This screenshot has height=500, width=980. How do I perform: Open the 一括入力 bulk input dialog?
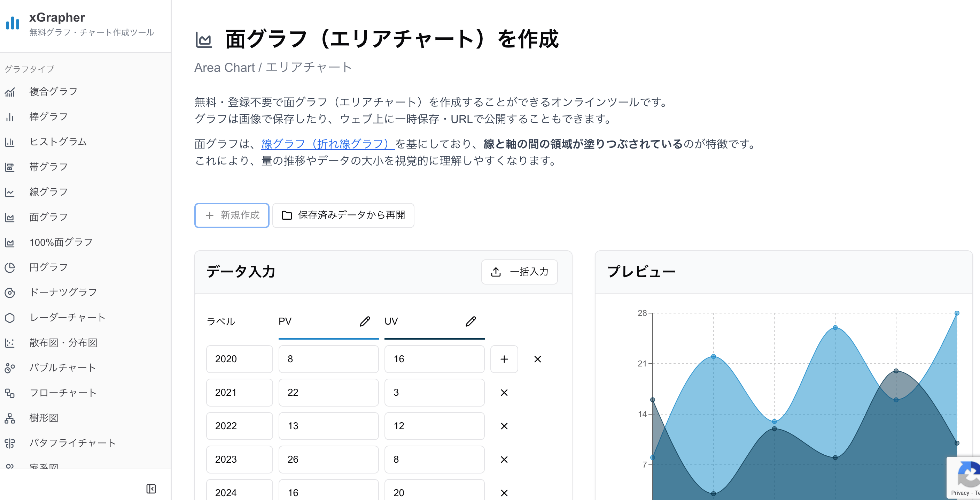coord(519,272)
